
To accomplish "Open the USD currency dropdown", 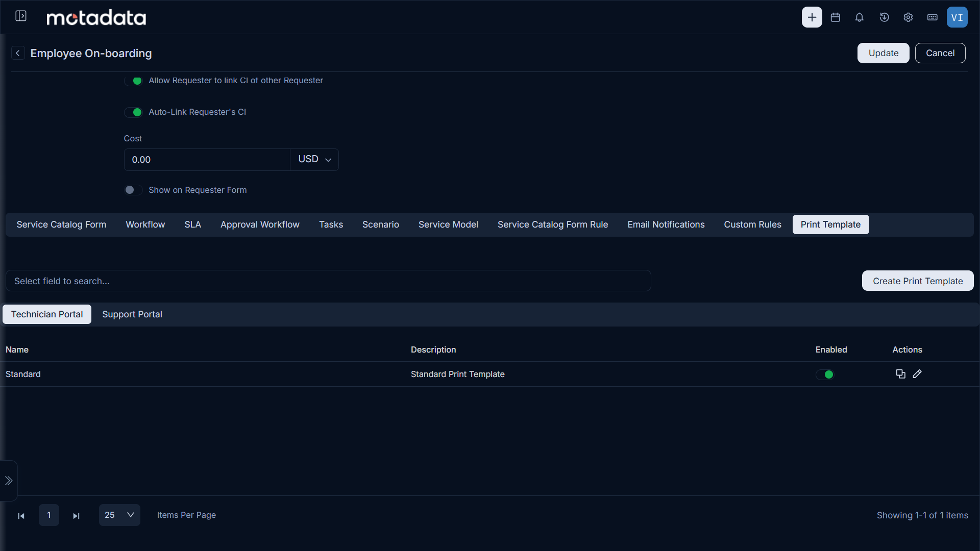I will [314, 159].
